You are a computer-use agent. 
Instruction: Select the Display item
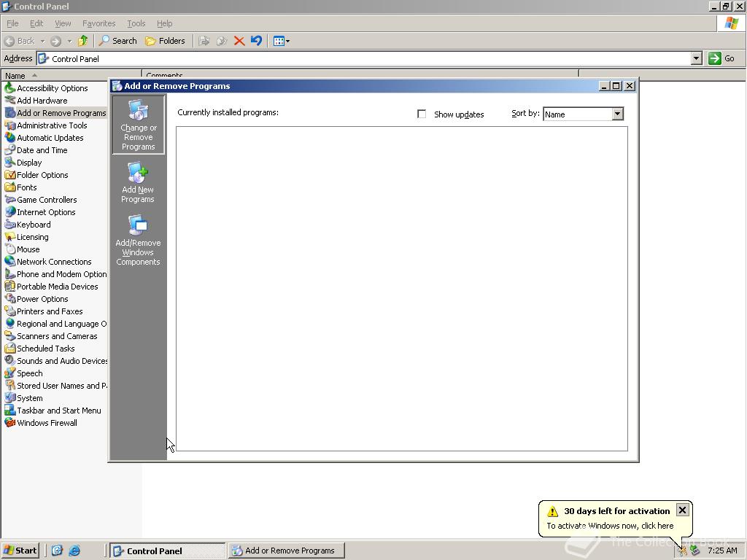23,163
